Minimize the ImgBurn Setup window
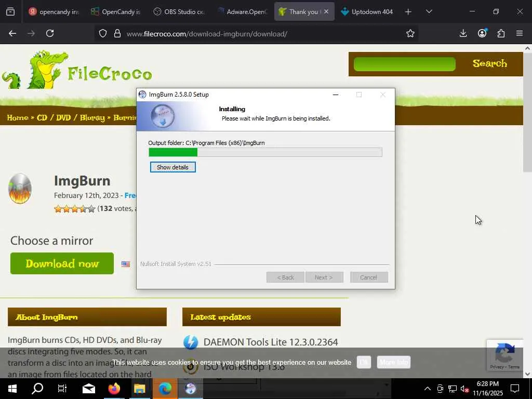 [336, 95]
